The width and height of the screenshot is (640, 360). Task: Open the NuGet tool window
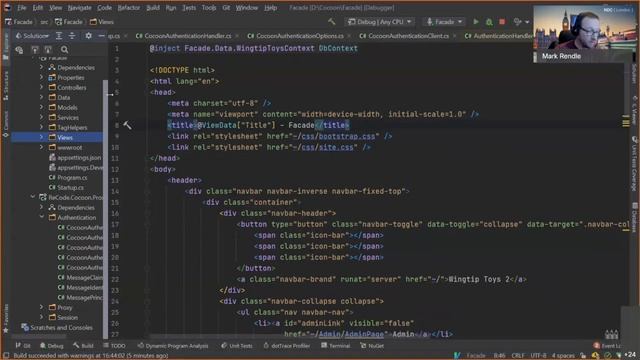pyautogui.click(x=372, y=346)
